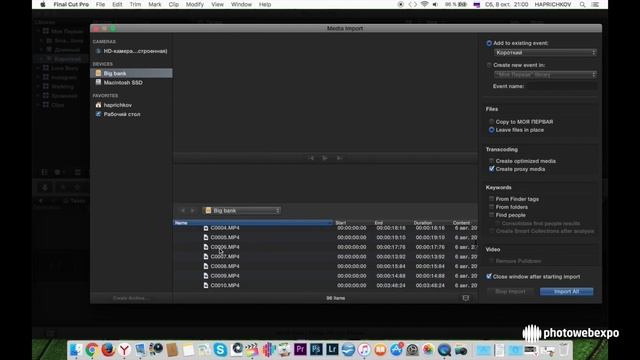Open the Trash in the dock
Screen dimensions: 640x360
[x=564, y=350]
